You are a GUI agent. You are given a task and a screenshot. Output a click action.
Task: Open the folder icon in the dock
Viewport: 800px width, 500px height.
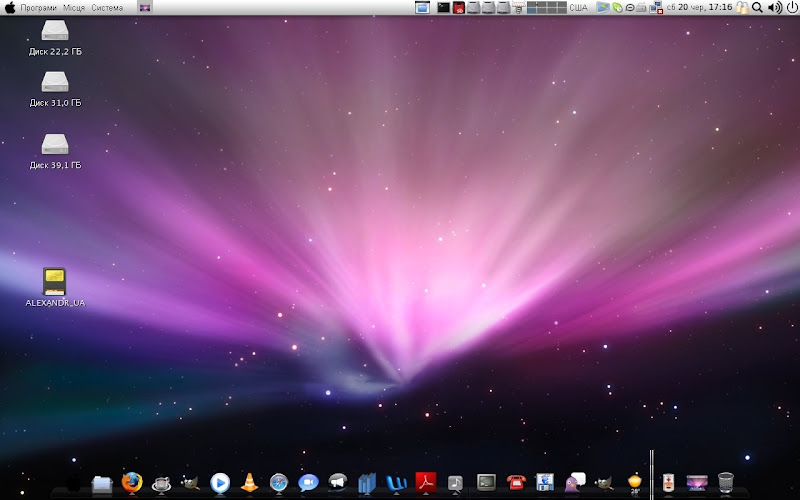(102, 483)
